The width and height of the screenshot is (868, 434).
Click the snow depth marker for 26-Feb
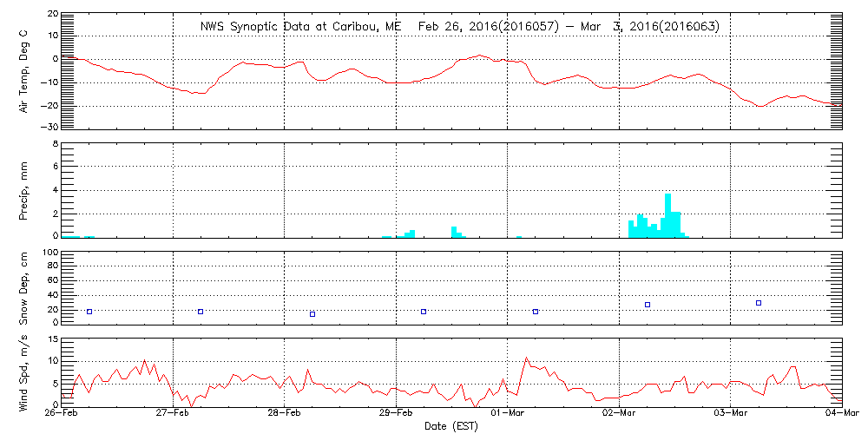pos(89,312)
